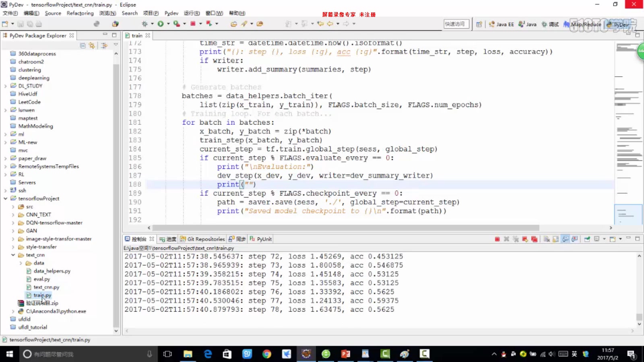Open the Source menu

tap(53, 13)
